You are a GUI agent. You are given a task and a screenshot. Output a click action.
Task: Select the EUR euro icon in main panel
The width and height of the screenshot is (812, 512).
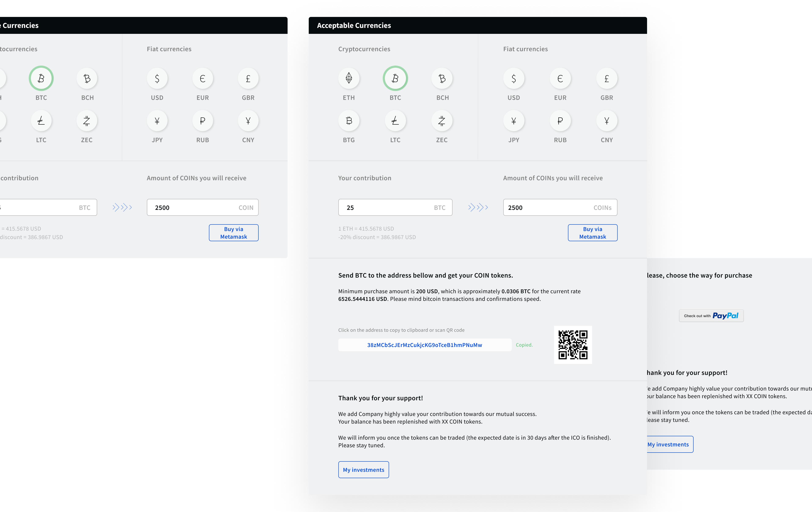click(x=560, y=78)
